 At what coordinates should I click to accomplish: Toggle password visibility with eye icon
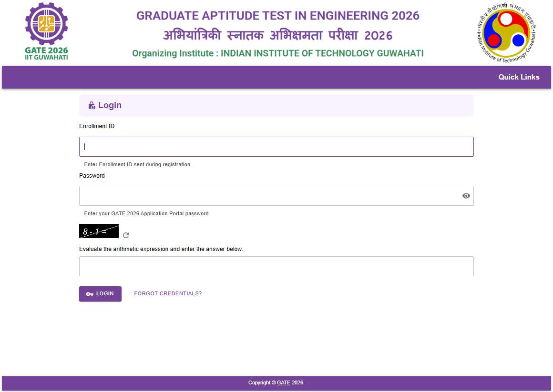click(x=466, y=196)
